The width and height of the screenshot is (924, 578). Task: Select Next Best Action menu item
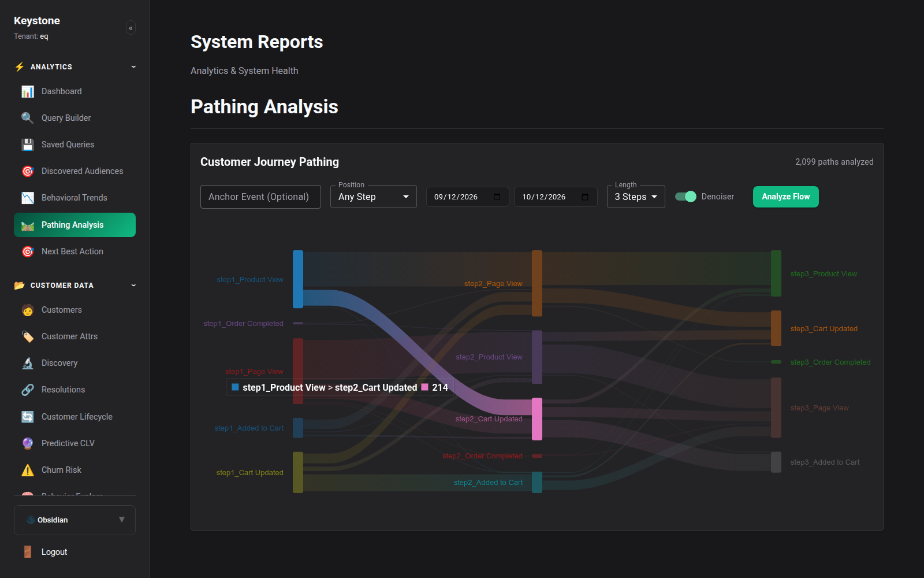74,251
